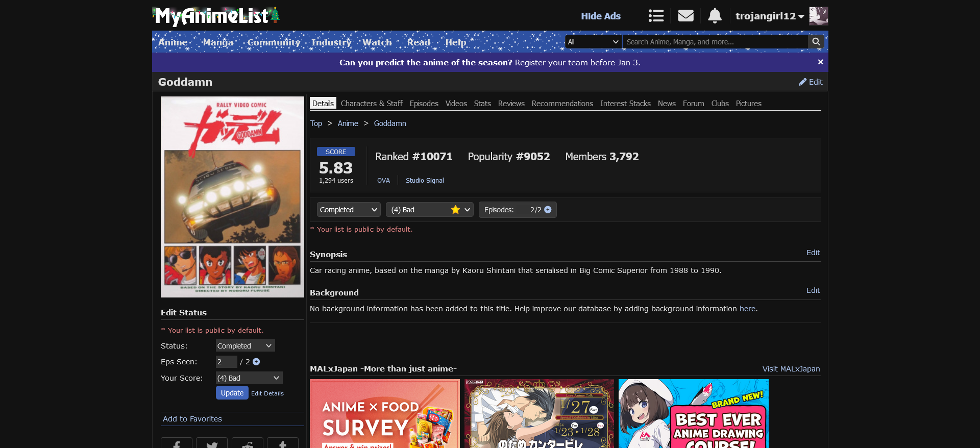This screenshot has width=980, height=448.
Task: Switch to the Recommendations tab
Action: (x=562, y=104)
